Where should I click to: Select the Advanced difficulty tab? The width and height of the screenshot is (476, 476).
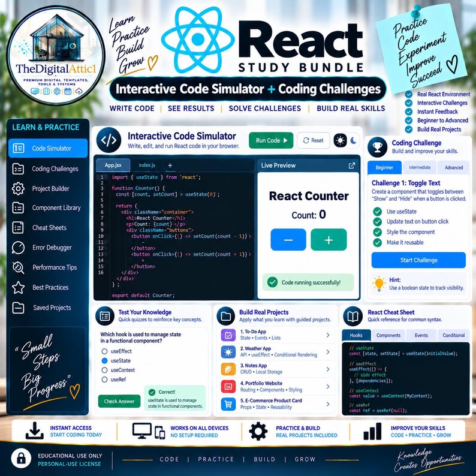[x=454, y=168]
